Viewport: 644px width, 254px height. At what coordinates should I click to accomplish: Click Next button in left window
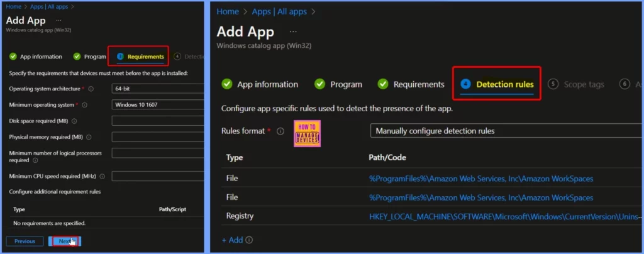(x=65, y=241)
